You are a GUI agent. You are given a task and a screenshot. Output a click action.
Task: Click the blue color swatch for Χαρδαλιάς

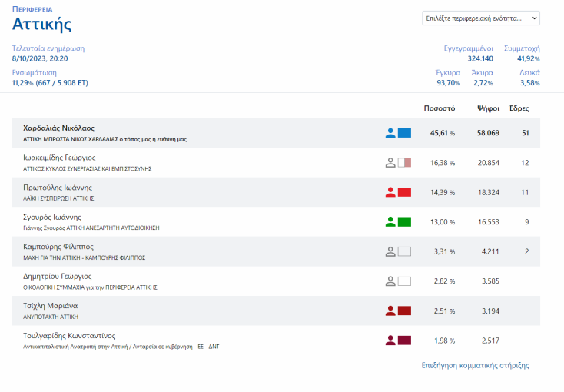[x=405, y=133]
